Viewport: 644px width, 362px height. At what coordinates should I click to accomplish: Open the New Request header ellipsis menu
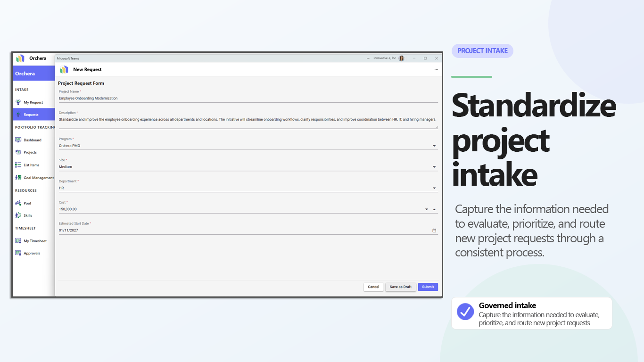pos(436,70)
